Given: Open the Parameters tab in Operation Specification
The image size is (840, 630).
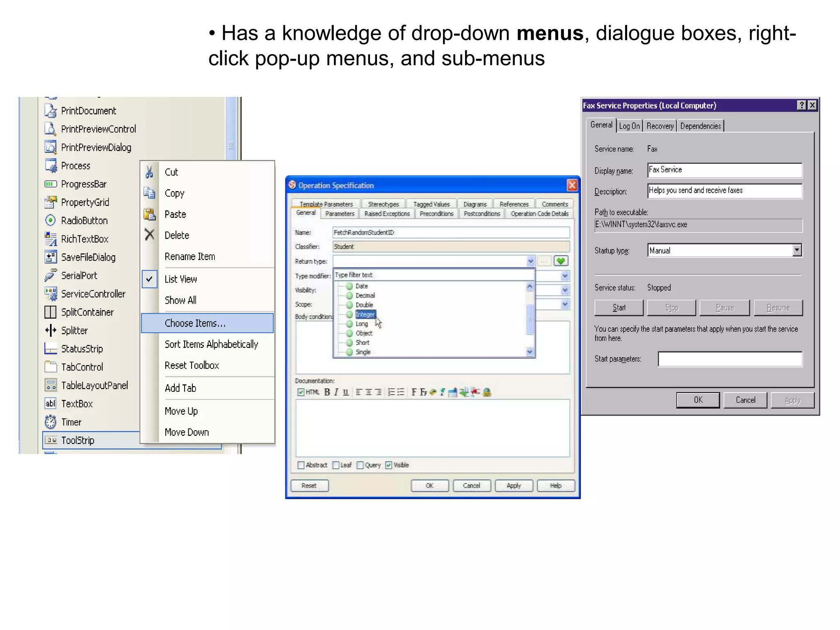Looking at the screenshot, I should click(340, 214).
